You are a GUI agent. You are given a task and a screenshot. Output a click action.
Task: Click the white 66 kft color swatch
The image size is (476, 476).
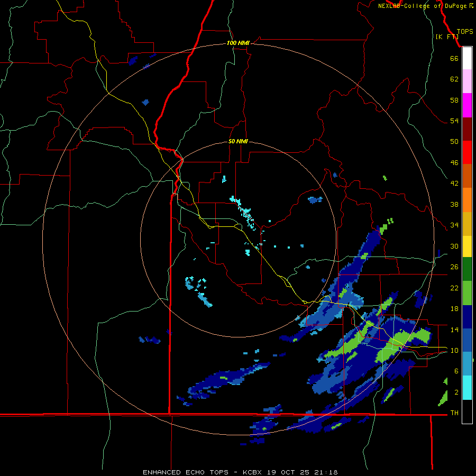(467, 58)
